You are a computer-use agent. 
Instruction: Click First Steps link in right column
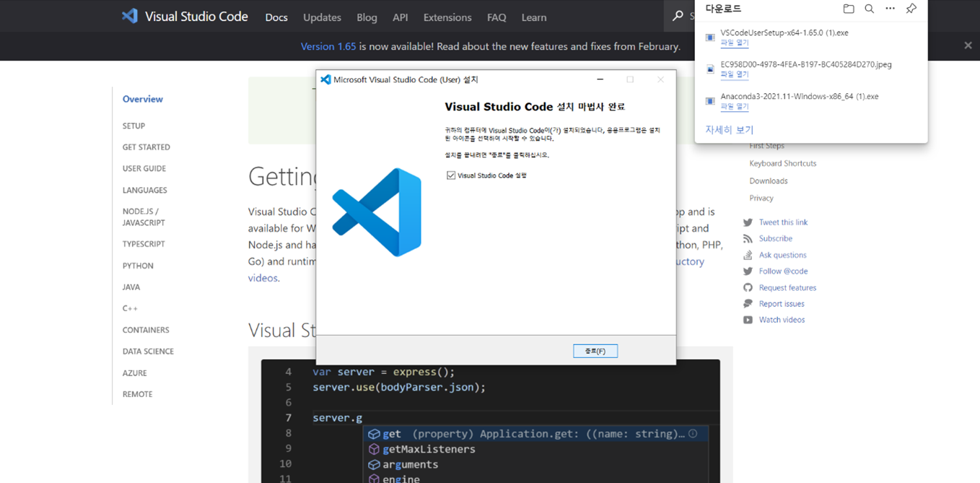(766, 147)
